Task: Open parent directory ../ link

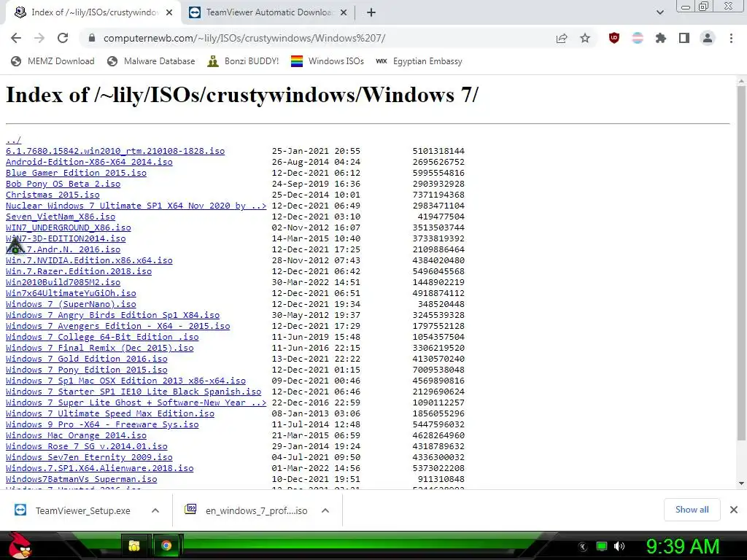Action: (13, 140)
